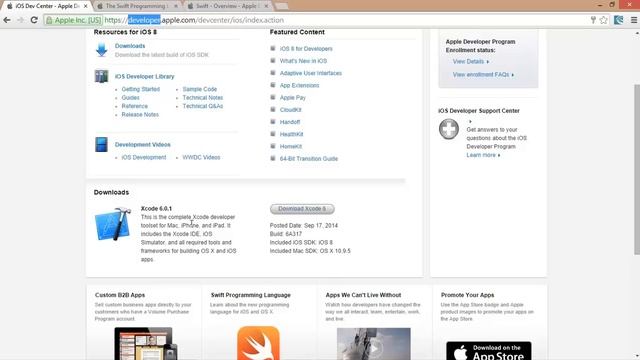This screenshot has width=640, height=360.
Task: Open the Development Videos link
Action: click(x=142, y=144)
